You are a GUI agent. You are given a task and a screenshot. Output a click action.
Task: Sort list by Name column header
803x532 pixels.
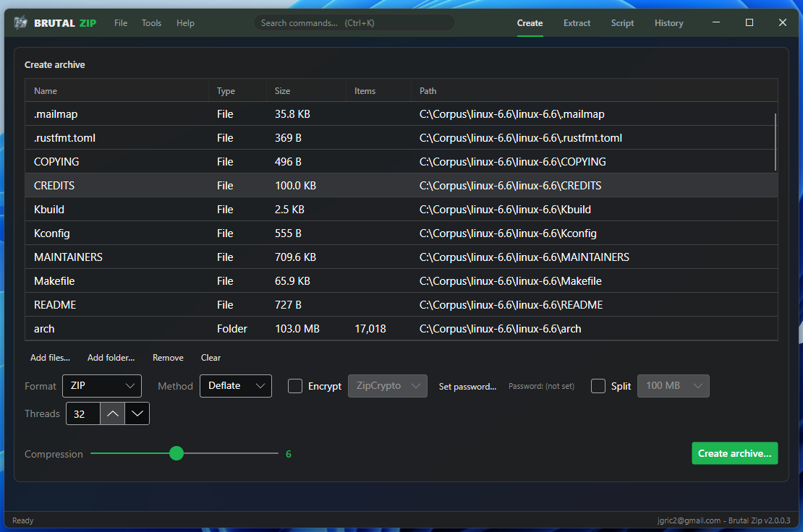[x=116, y=90]
